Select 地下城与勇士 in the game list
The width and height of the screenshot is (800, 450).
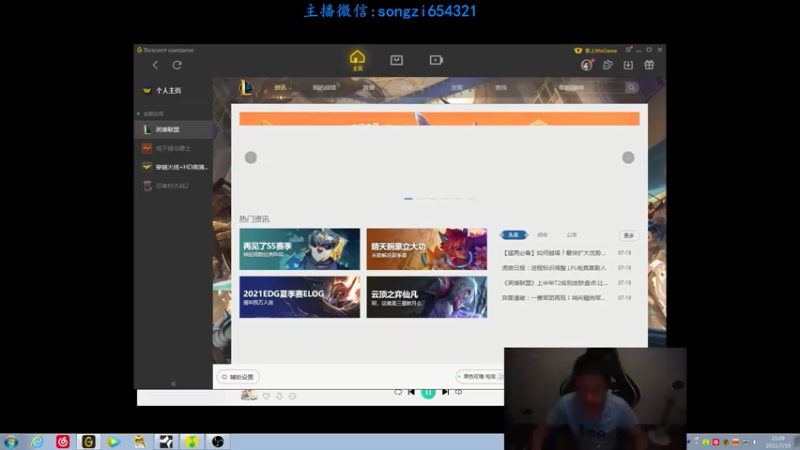(173, 148)
